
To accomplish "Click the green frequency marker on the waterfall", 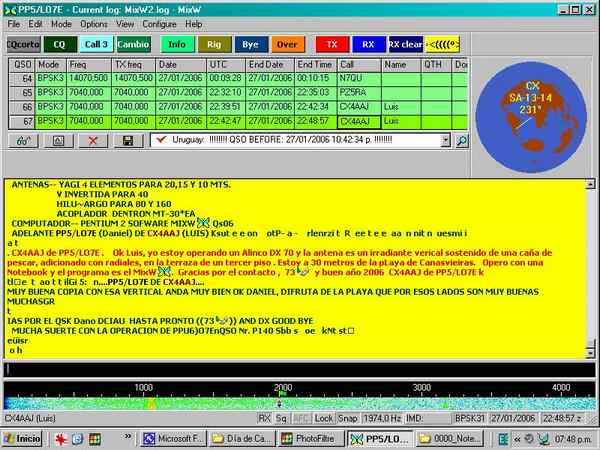I will (x=282, y=393).
